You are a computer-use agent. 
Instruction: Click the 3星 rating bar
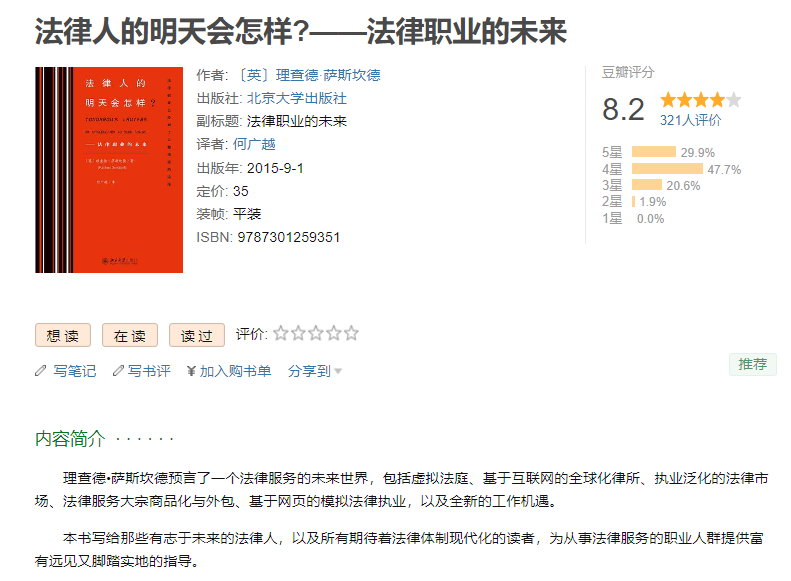[x=646, y=185]
